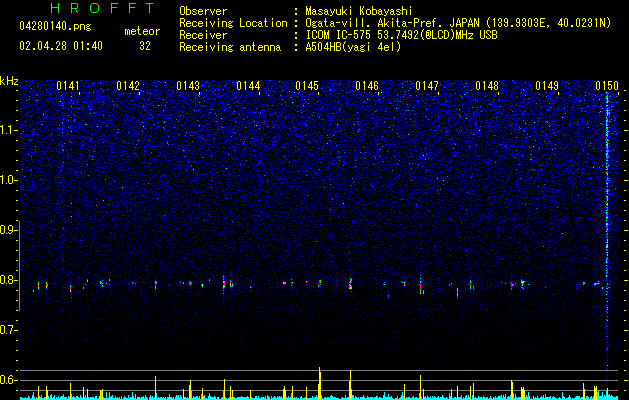Click the 0.8 kHz axis tick label
629x400 pixels.
coord(7,280)
